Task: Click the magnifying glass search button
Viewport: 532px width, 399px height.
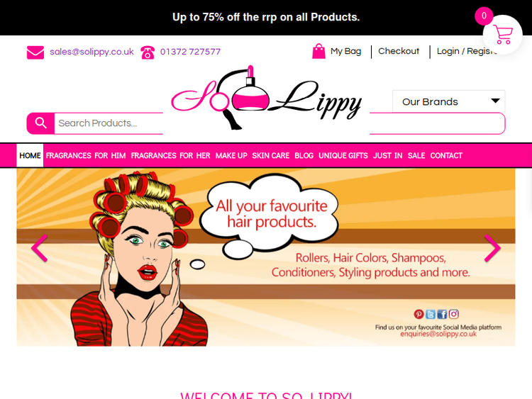Action: coord(40,123)
